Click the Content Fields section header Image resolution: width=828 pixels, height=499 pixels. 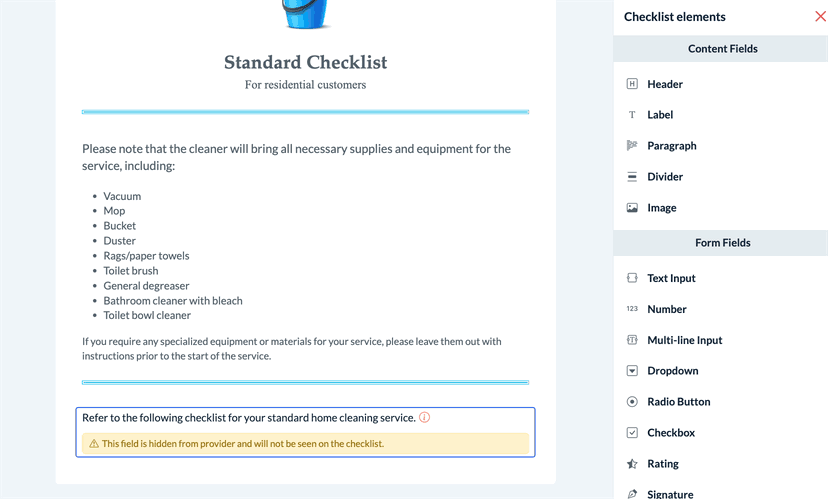[721, 49]
